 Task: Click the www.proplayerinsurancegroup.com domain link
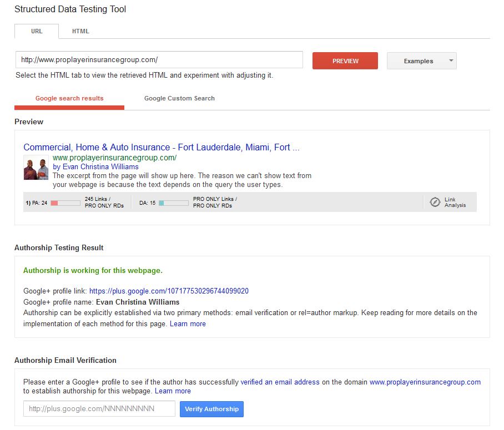coord(425,382)
